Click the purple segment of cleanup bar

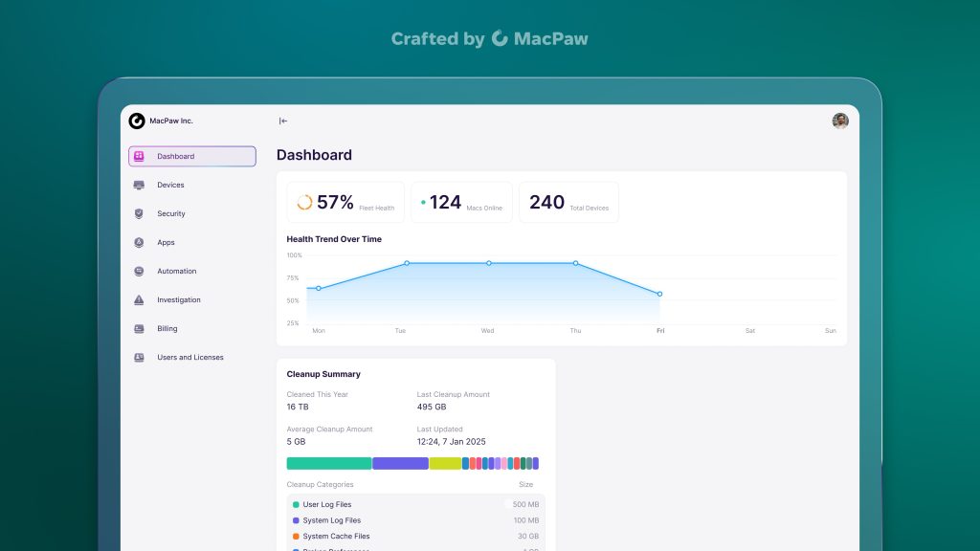pyautogui.click(x=400, y=463)
